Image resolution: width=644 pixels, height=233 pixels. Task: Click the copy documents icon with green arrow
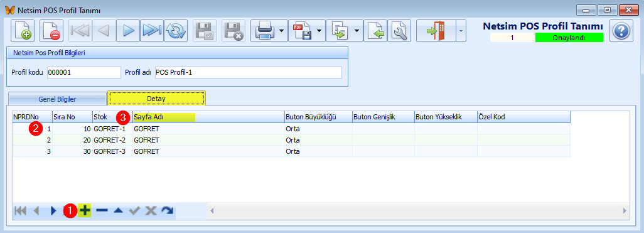tap(340, 31)
